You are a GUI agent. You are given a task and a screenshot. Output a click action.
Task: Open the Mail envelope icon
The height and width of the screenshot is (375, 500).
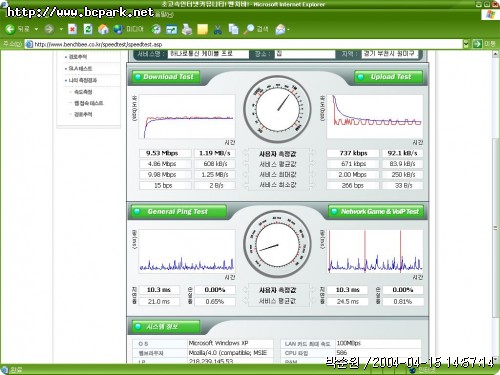point(280,30)
